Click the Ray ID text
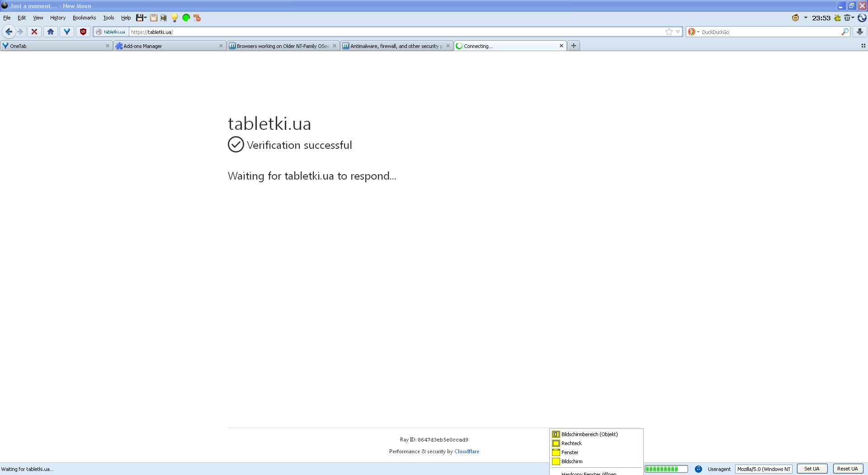The width and height of the screenshot is (868, 475). coord(434,440)
